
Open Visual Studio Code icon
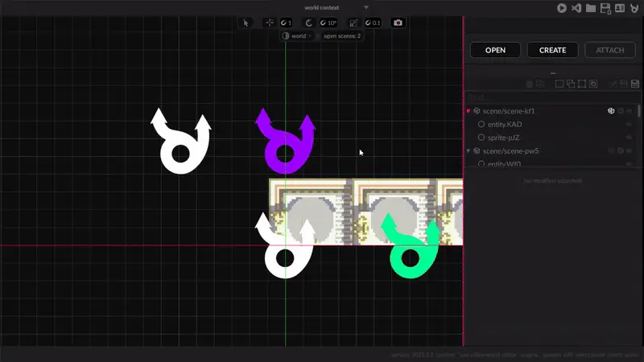pos(576,8)
